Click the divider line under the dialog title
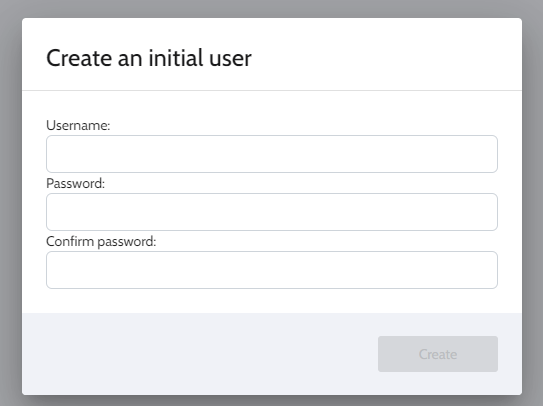Screen dimensions: 543x406 (272, 90)
